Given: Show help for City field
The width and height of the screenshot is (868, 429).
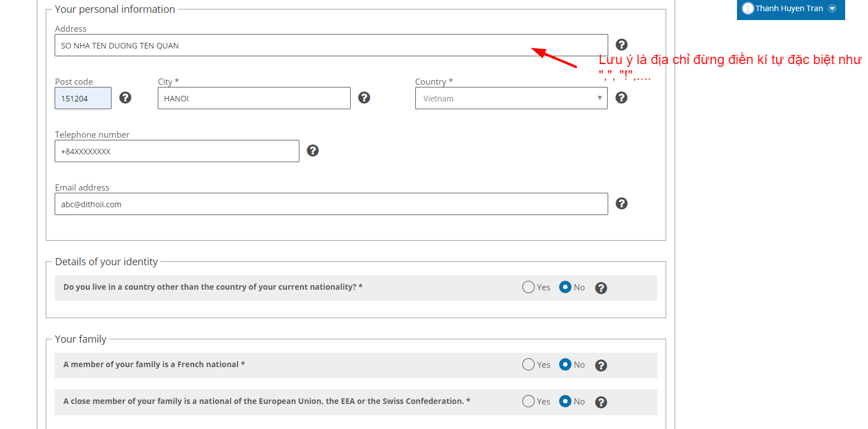Looking at the screenshot, I should [x=364, y=97].
